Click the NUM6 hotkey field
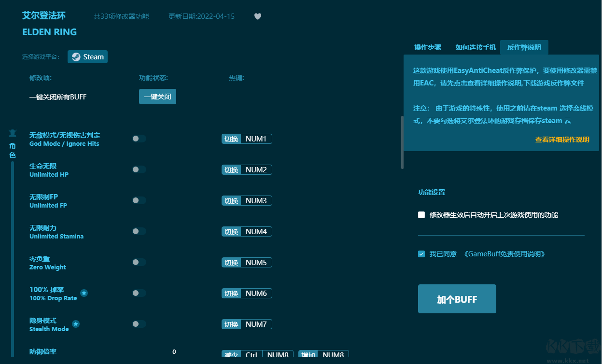 [256, 294]
